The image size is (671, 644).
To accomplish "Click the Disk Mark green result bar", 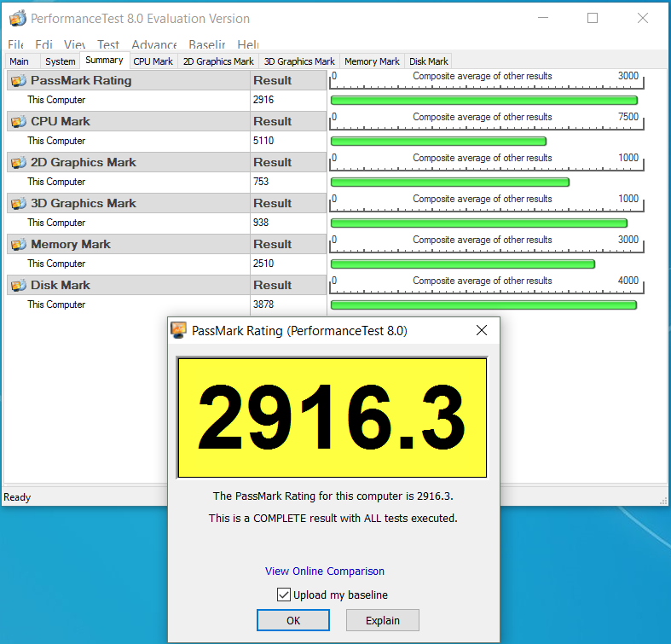I will 483,305.
